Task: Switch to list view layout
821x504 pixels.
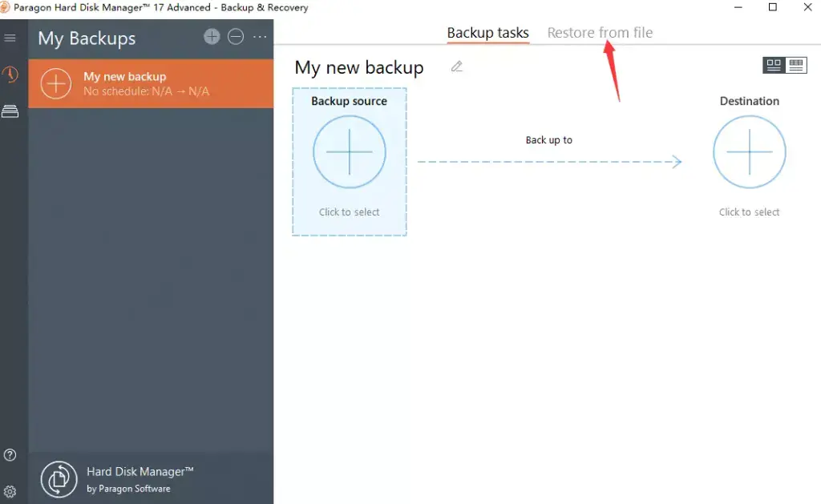Action: tap(796, 65)
